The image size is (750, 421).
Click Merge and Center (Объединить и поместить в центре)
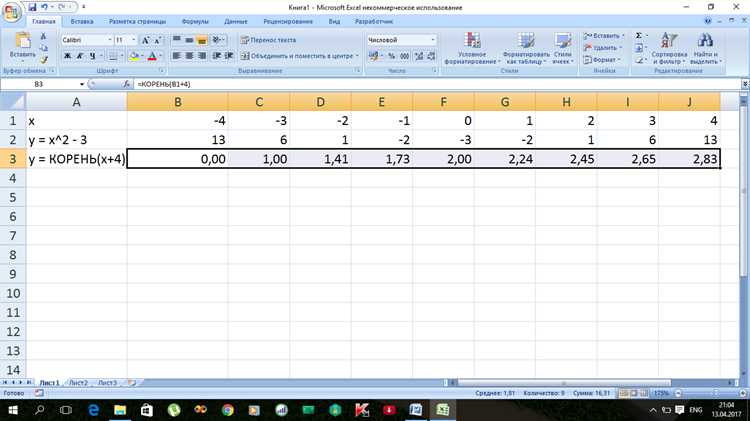[x=299, y=56]
